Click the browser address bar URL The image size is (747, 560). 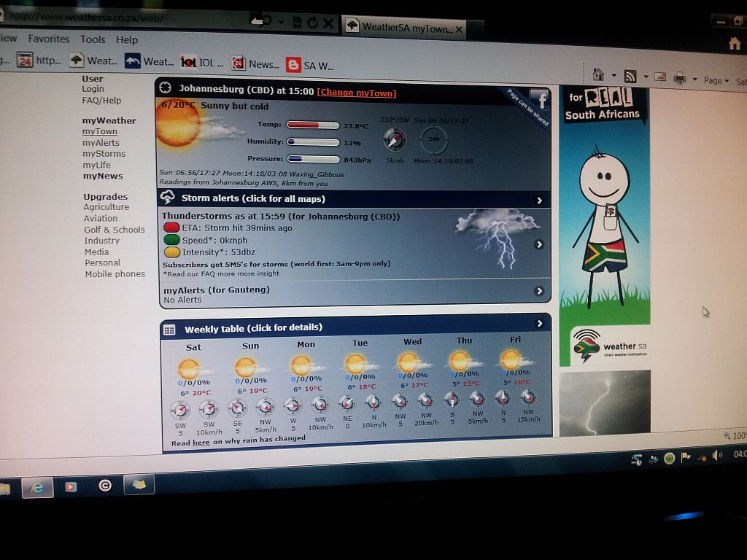pyautogui.click(x=88, y=17)
